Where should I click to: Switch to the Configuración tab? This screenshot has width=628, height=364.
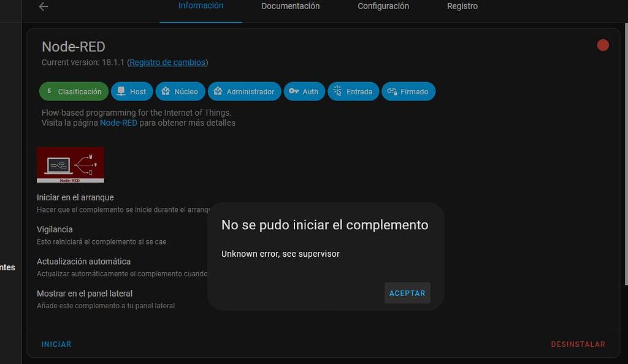pyautogui.click(x=383, y=6)
